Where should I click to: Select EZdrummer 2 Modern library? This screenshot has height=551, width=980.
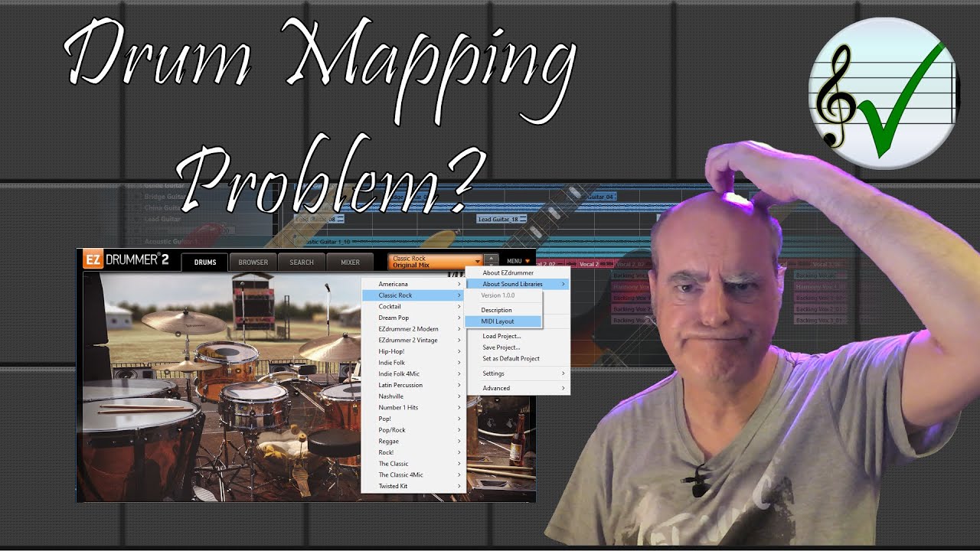(x=413, y=329)
